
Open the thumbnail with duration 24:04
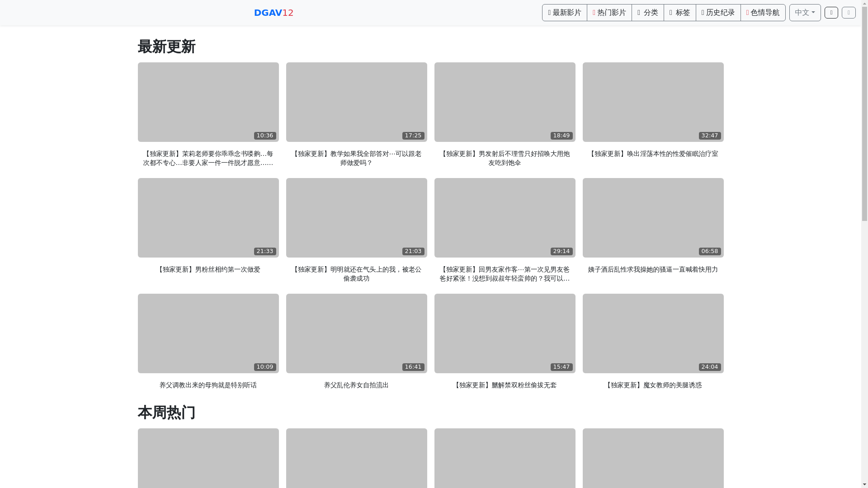[x=653, y=333]
